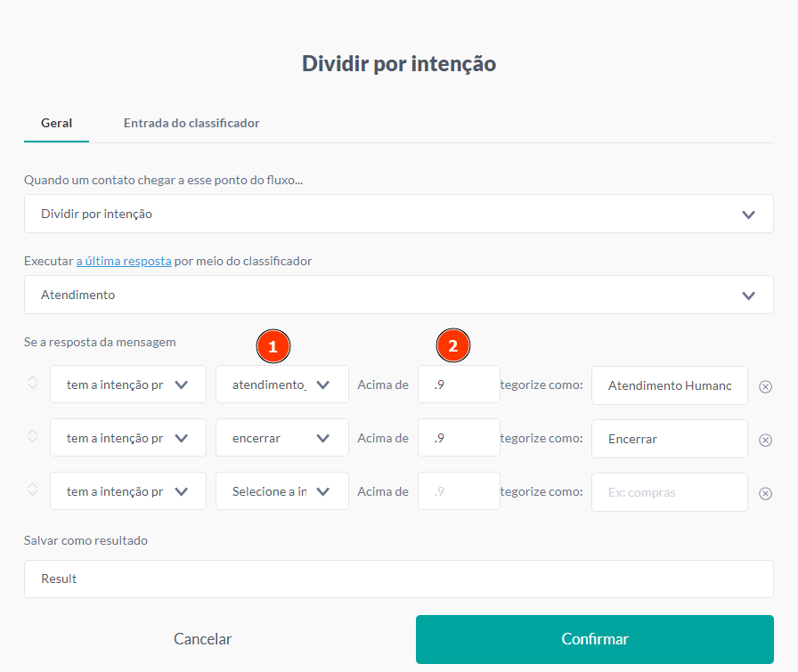
Task: Click the drag handle of the last rule row
Action: point(32,490)
